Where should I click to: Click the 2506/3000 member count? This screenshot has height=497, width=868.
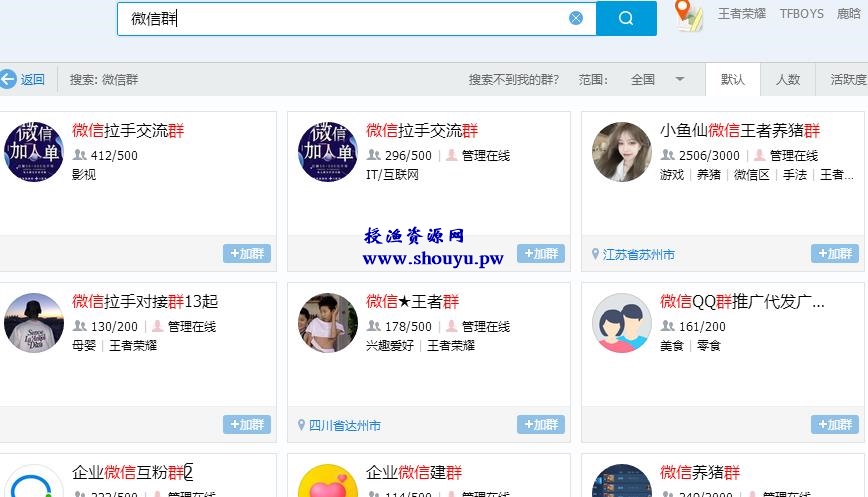tap(709, 156)
